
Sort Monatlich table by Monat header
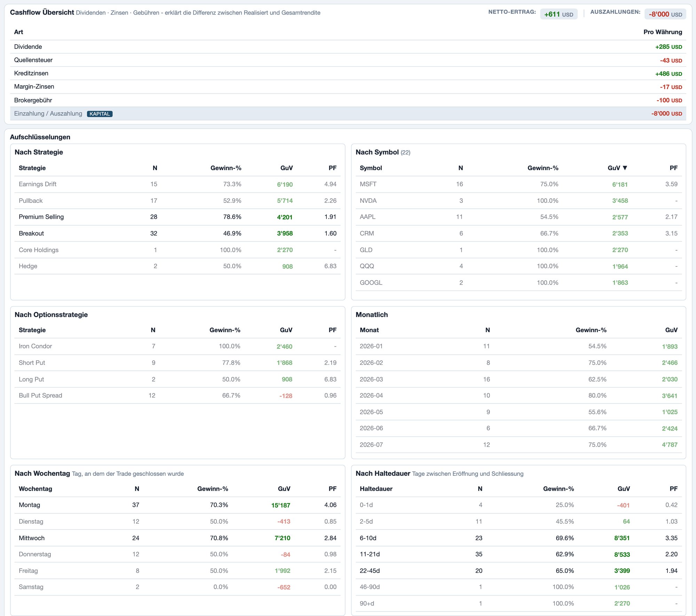click(x=369, y=330)
